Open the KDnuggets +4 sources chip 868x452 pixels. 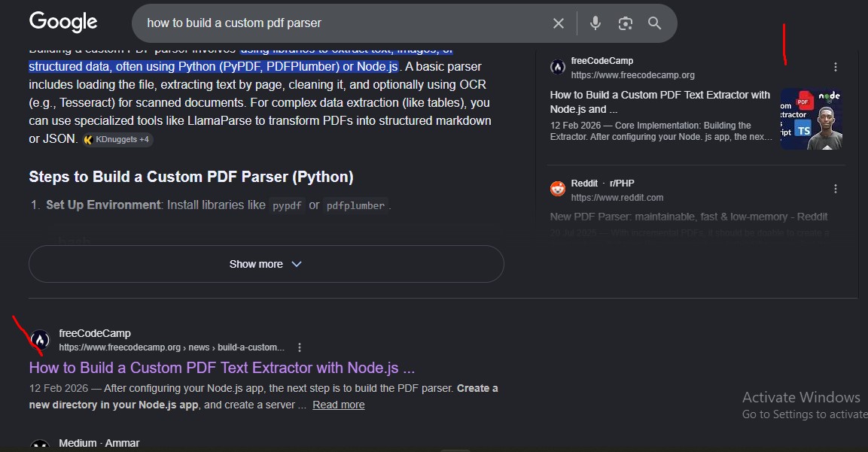click(x=117, y=139)
